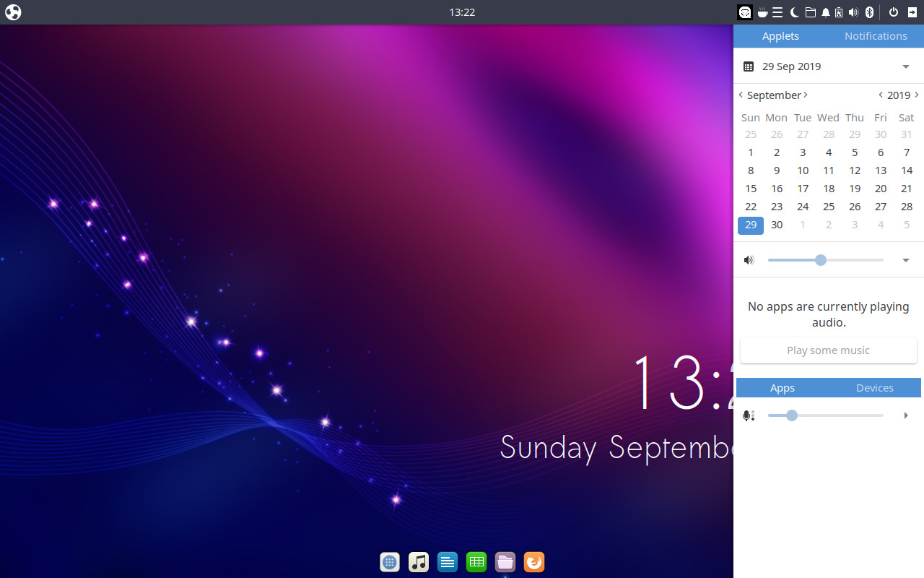
Task: Open the music player from the dock
Action: [419, 562]
